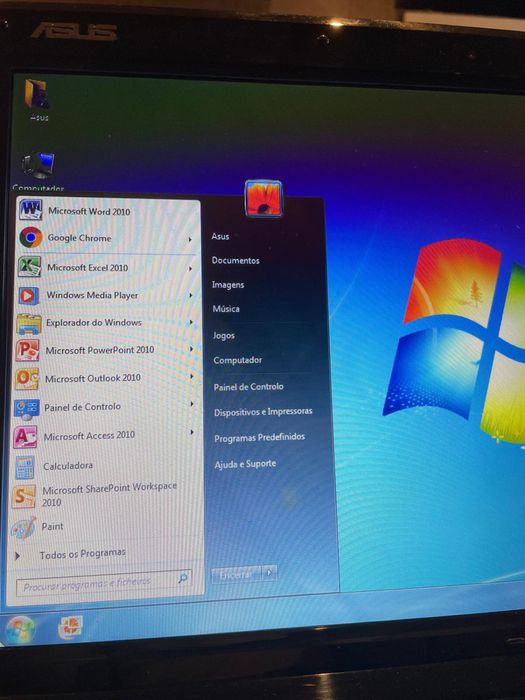Open Computador in the right pane

pyautogui.click(x=238, y=360)
